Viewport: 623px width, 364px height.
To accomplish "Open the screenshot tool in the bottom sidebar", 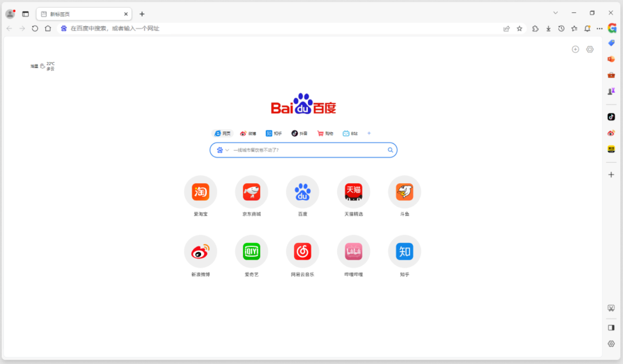I will click(x=611, y=308).
